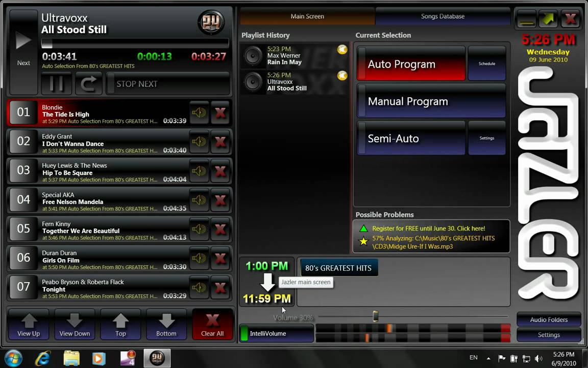This screenshot has height=368, width=588.
Task: Preview Eddy Grant I Don't Wanna Dance
Action: click(199, 142)
